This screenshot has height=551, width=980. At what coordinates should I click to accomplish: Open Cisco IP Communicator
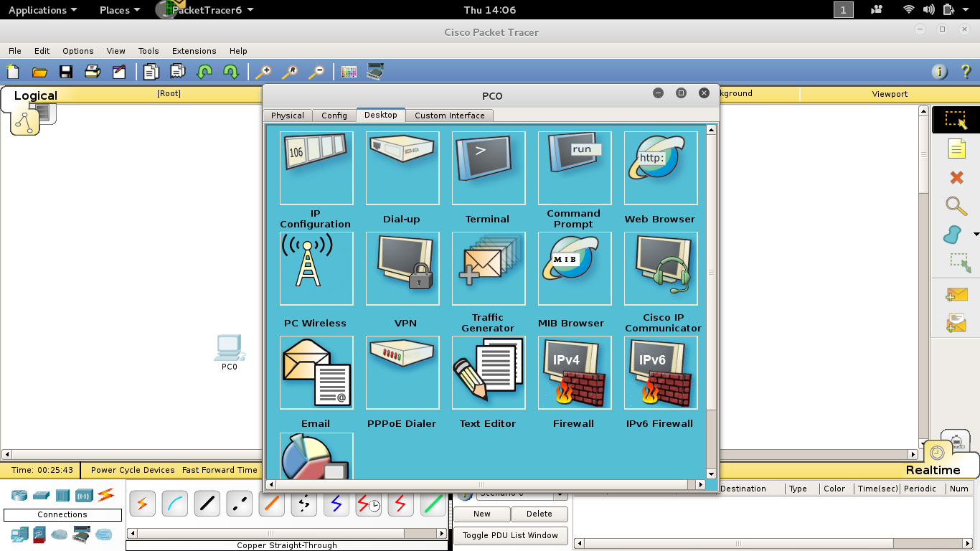point(660,268)
